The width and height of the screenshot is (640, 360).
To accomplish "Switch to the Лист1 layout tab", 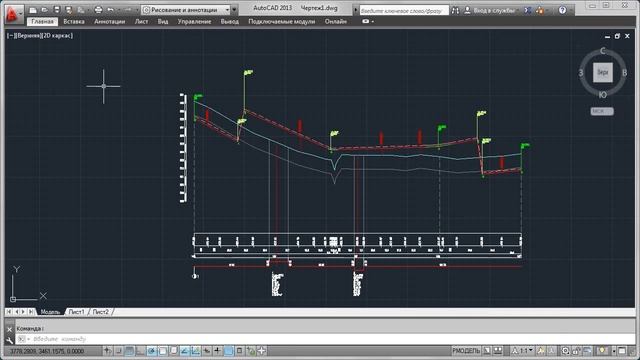I will pyautogui.click(x=76, y=312).
